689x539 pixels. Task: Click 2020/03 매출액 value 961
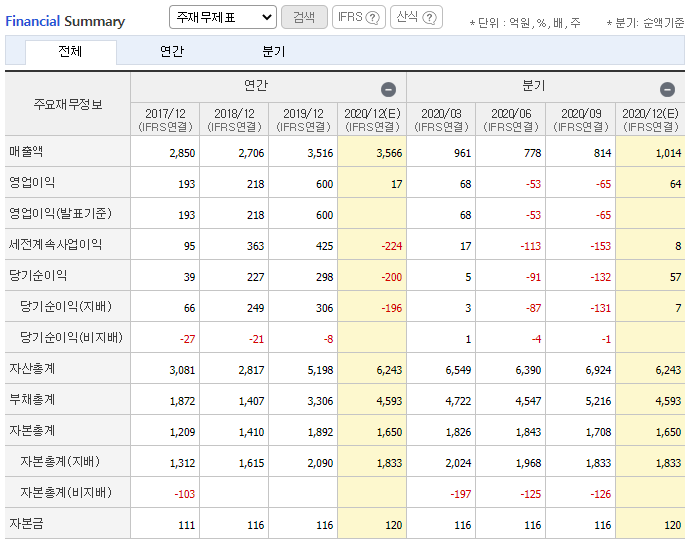tap(463, 153)
